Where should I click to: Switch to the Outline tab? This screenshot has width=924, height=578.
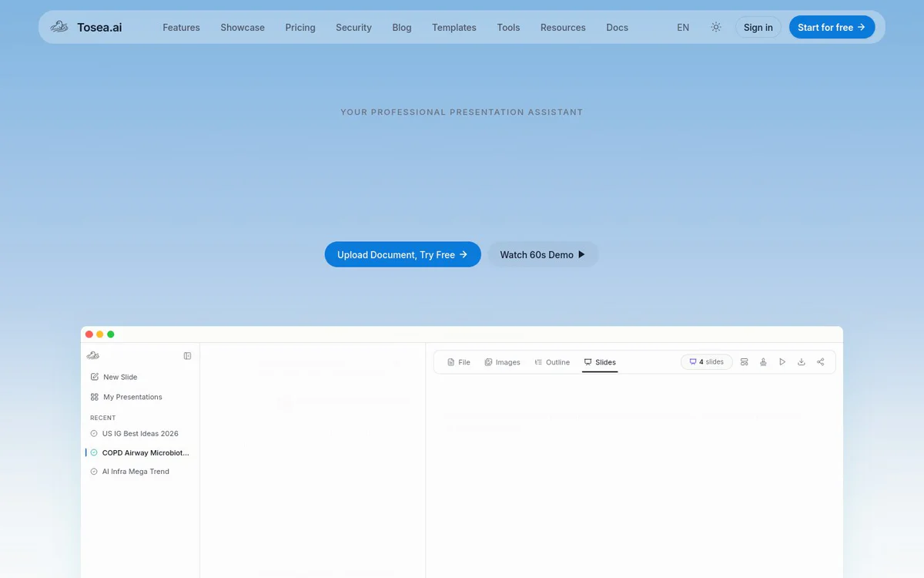[x=552, y=362]
